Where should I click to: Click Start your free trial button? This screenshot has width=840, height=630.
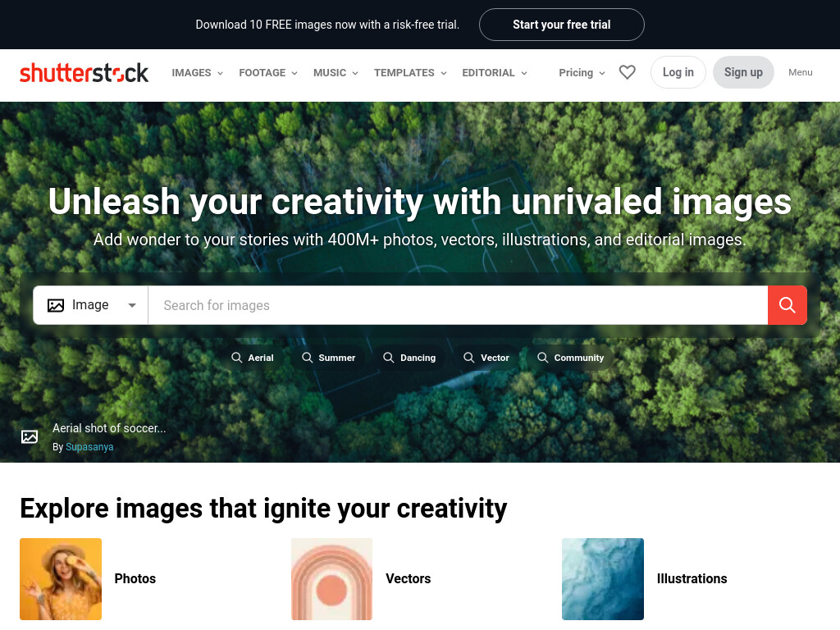[561, 25]
